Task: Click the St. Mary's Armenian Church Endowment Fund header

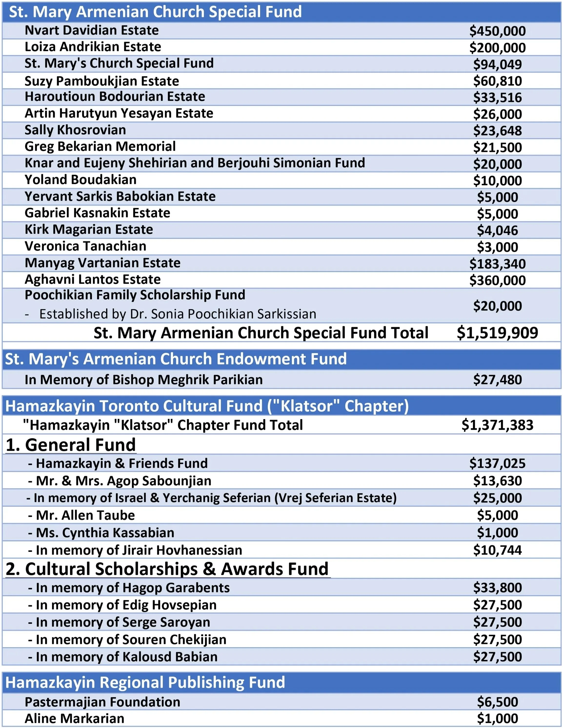Action: [176, 359]
